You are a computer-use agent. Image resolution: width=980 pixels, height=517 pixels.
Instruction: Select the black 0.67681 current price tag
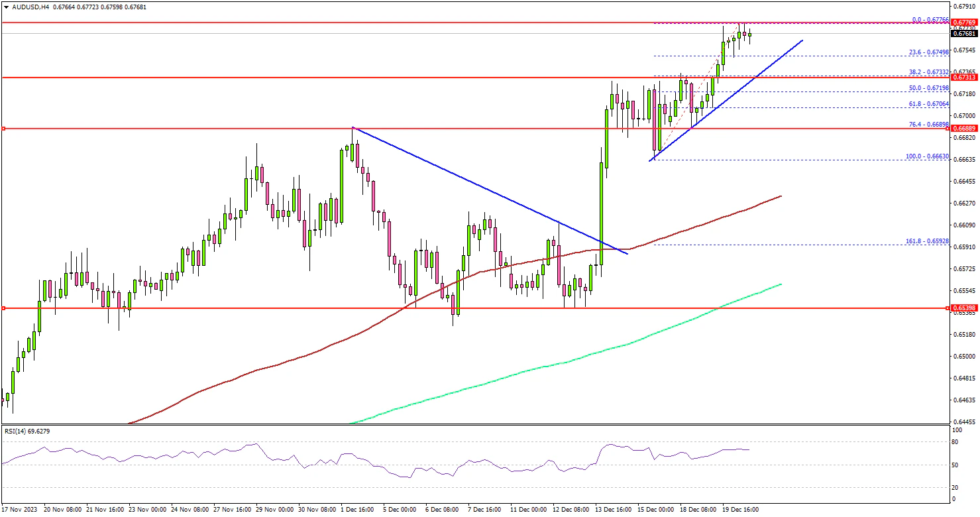click(964, 33)
